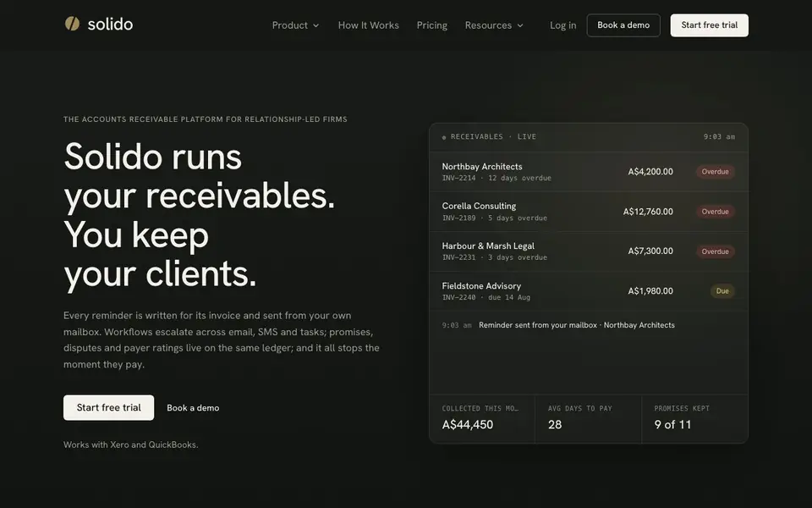The image size is (812, 508).
Task: Click the amount A$1,980.00
Action: click(650, 290)
